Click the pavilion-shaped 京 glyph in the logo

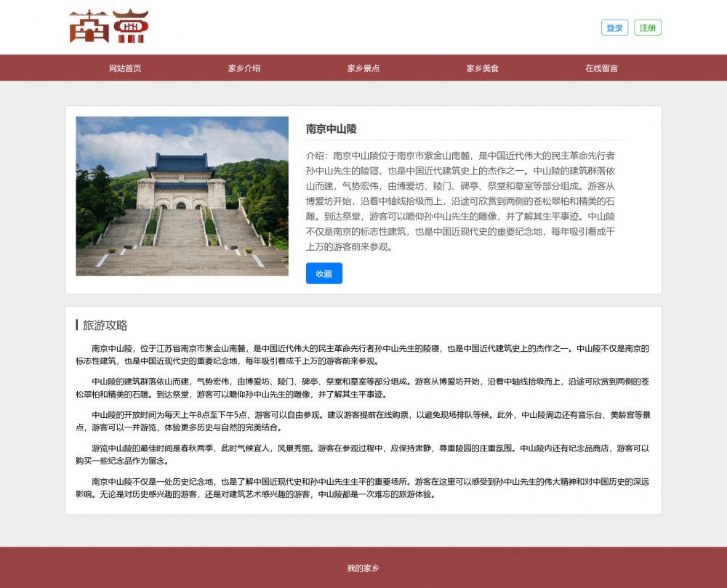[131, 28]
